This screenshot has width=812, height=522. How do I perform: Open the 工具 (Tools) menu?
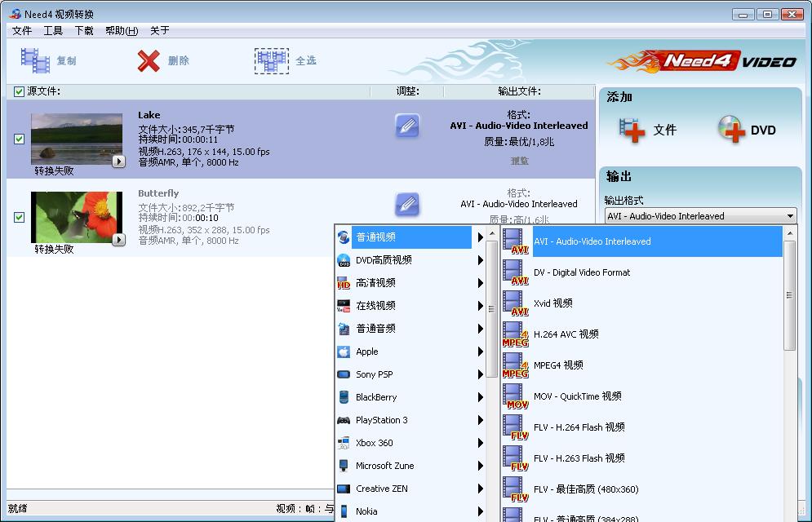(53, 30)
